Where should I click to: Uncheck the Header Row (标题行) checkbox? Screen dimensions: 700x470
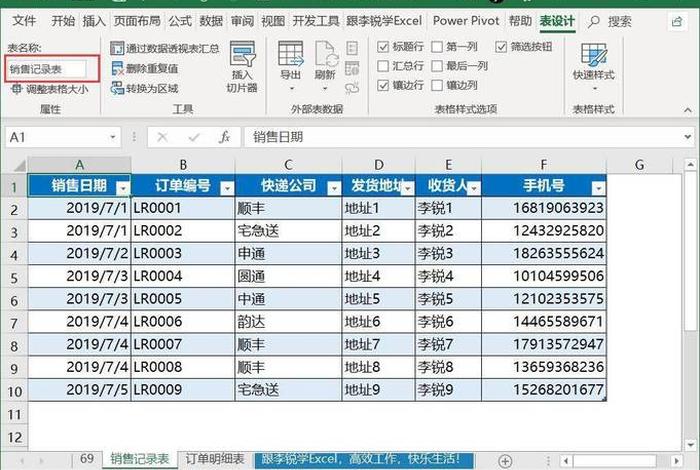click(x=384, y=46)
